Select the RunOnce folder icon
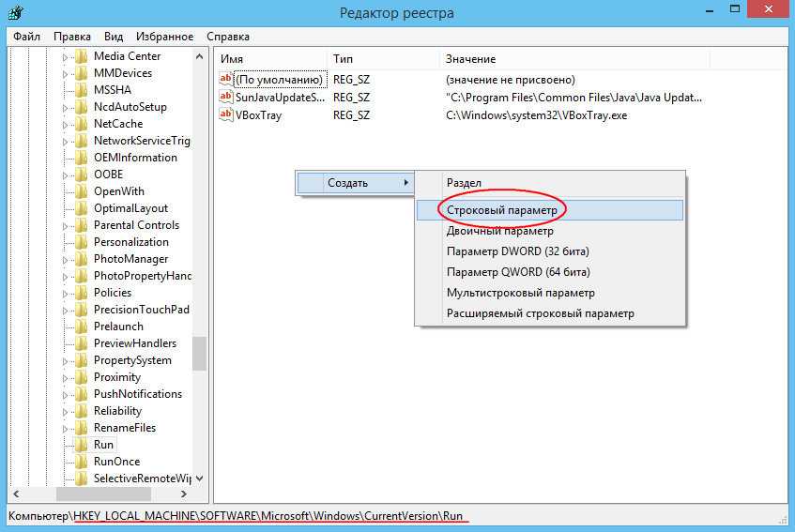The width and height of the screenshot is (795, 532). point(82,462)
